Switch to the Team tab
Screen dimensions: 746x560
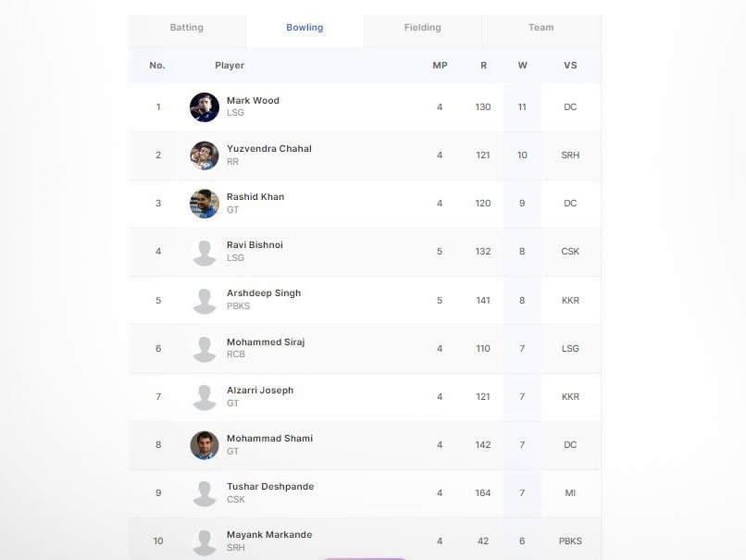click(x=541, y=28)
